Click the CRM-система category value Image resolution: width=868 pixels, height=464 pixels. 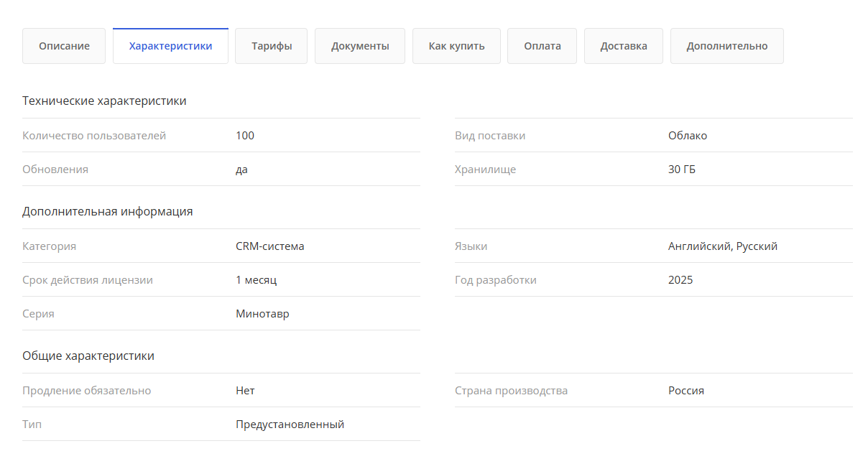pyautogui.click(x=269, y=246)
